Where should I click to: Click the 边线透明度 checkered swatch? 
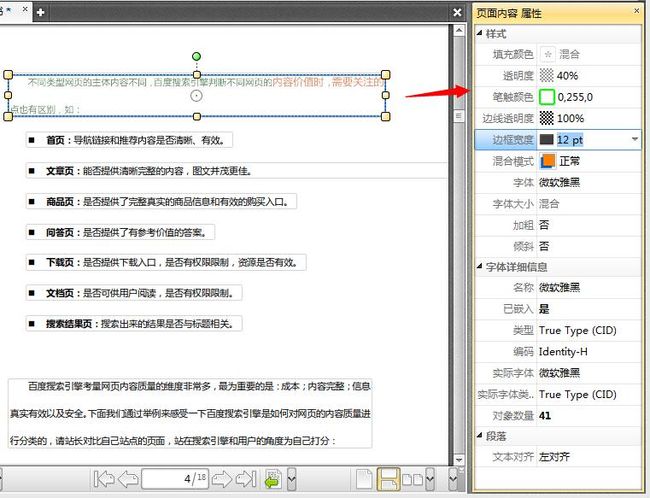click(546, 118)
